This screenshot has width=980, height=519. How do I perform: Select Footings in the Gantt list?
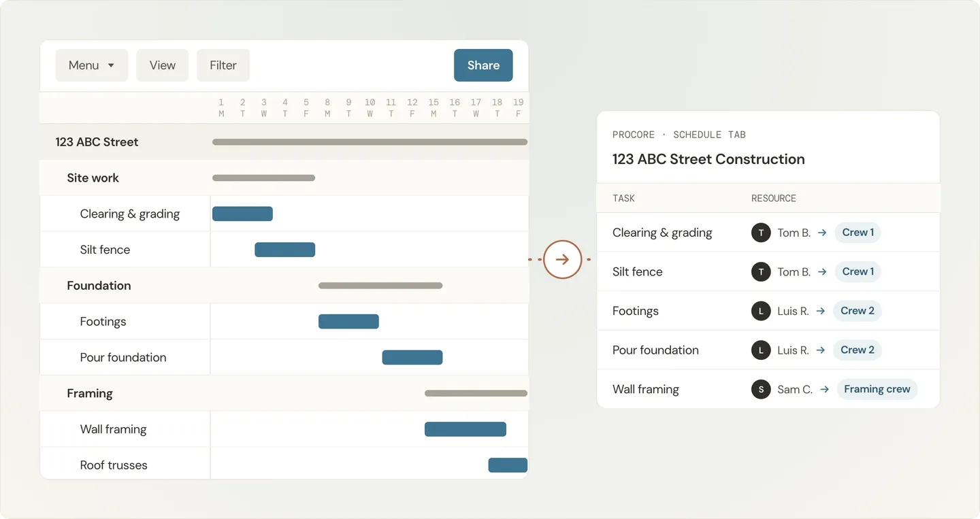(x=103, y=322)
